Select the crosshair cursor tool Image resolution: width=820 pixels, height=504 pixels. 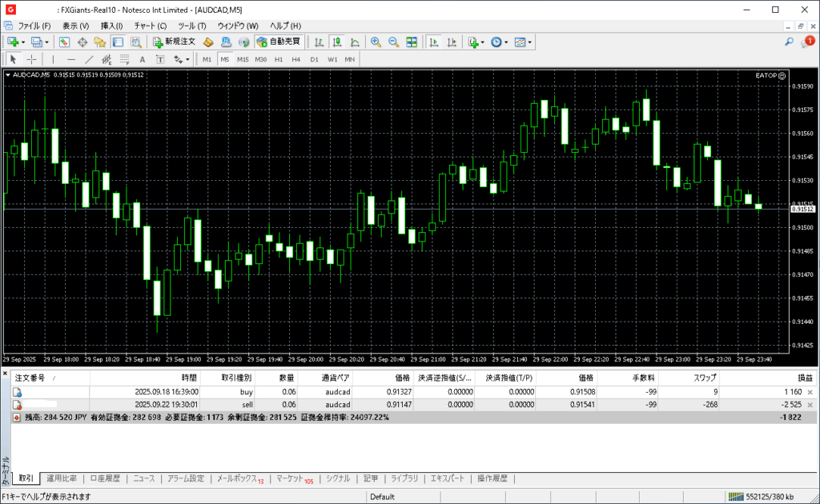[32, 59]
